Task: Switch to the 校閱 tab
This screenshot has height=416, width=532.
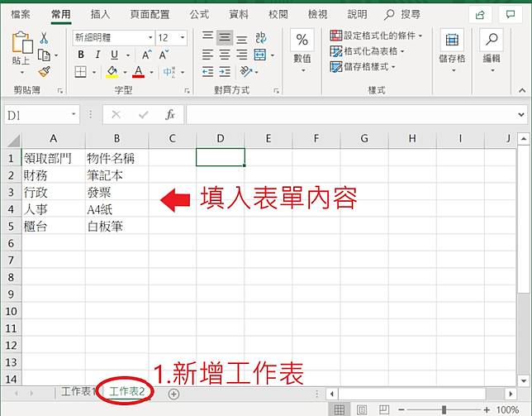Action: pyautogui.click(x=278, y=14)
